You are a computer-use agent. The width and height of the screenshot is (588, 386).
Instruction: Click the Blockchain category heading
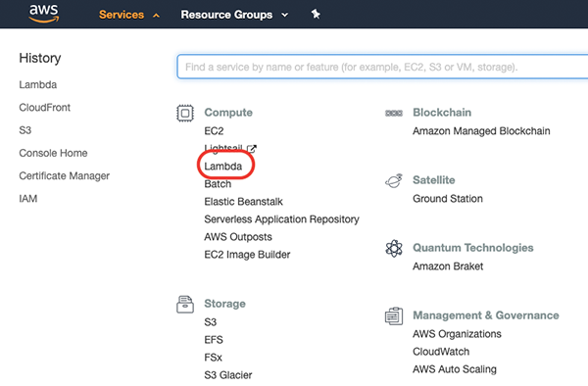pos(442,113)
